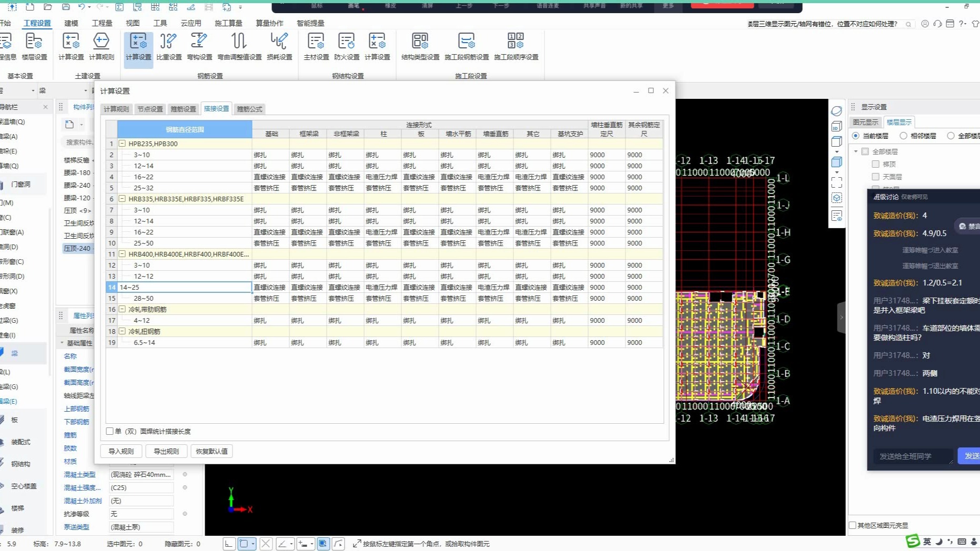Click the 发送 button in the chat panel
The image size is (980, 551).
click(x=971, y=456)
